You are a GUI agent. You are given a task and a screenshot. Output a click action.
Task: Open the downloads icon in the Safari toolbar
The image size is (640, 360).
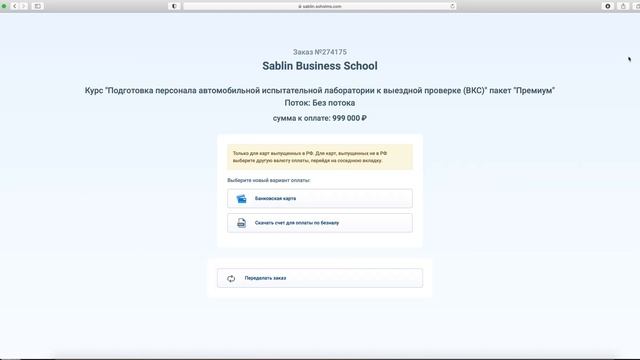point(608,6)
